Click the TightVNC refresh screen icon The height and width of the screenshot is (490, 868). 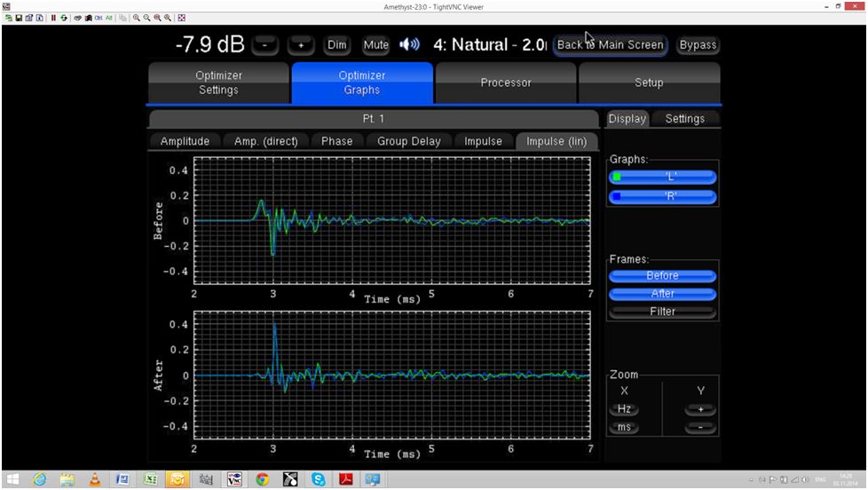click(x=64, y=18)
